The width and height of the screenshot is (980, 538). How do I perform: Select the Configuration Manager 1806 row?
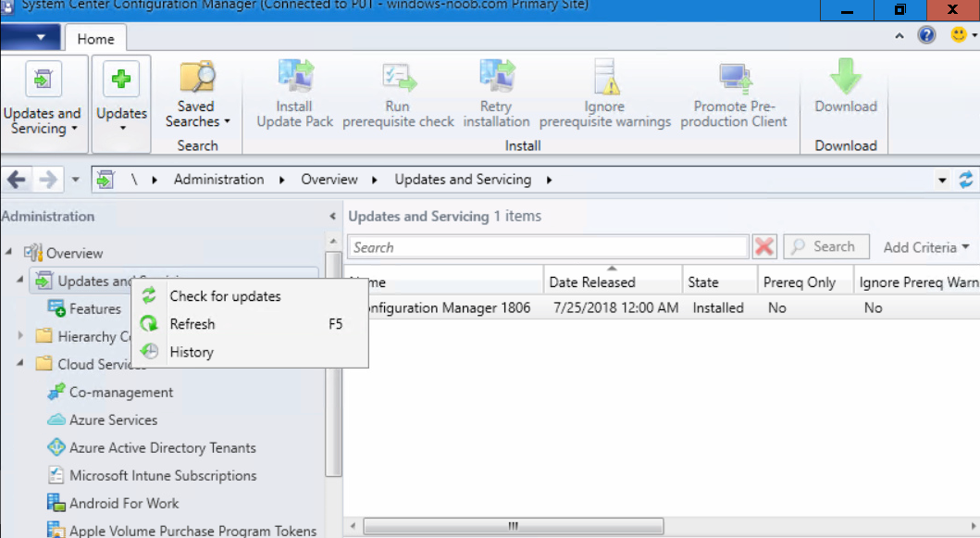(x=662, y=307)
